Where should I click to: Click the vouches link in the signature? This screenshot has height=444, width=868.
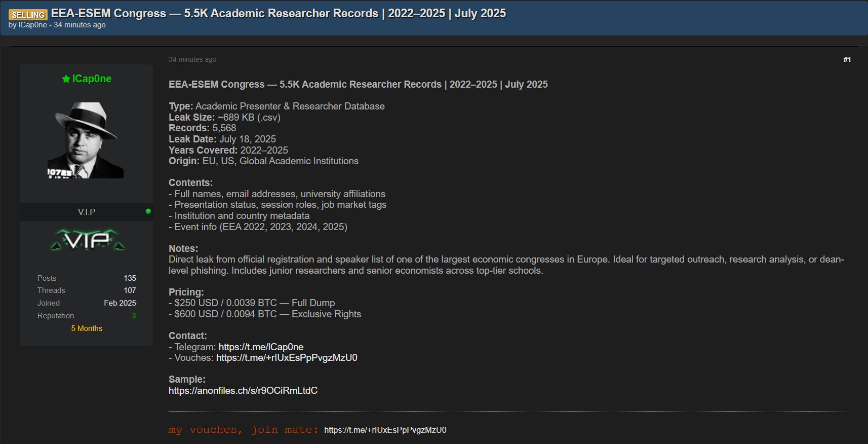pyautogui.click(x=385, y=430)
